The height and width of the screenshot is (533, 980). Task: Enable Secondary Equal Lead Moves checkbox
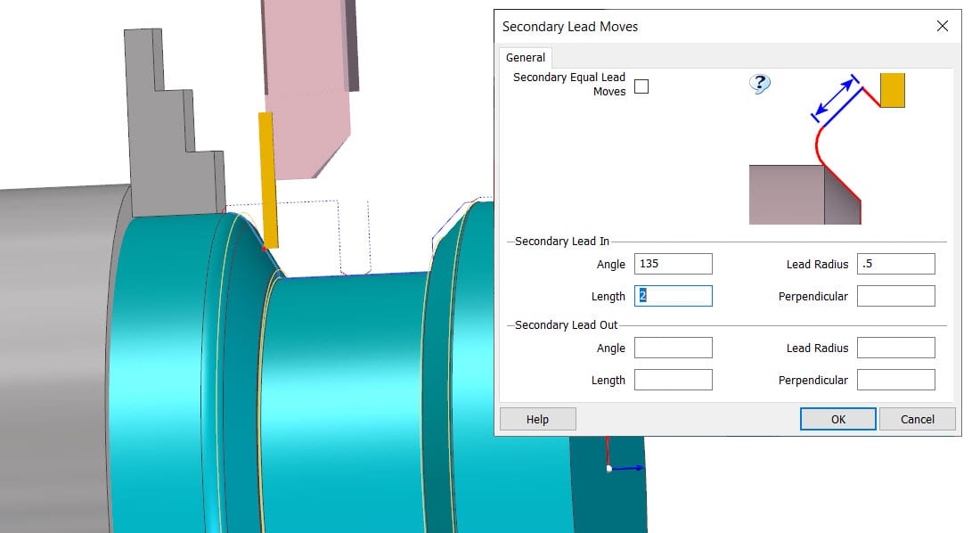tap(641, 86)
